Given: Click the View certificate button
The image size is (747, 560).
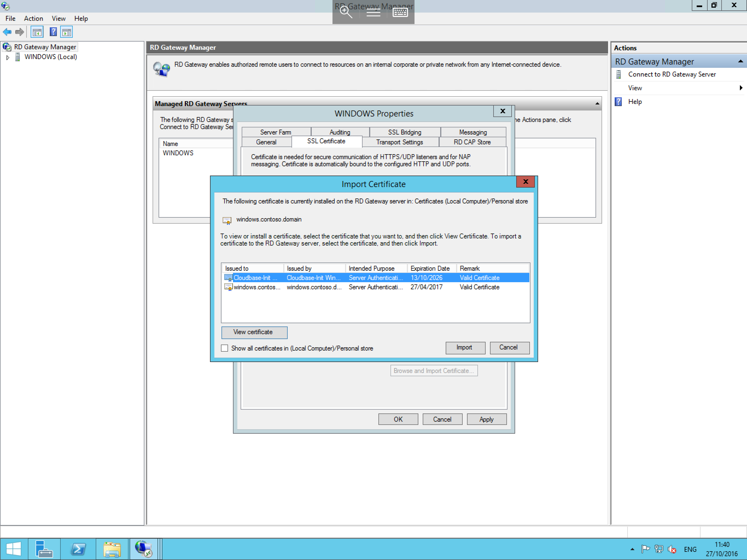Looking at the screenshot, I should [x=254, y=332].
